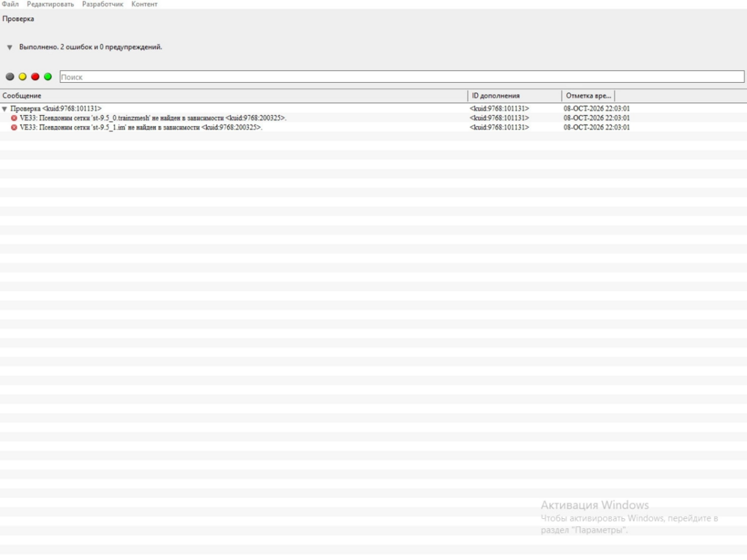
Task: Select the Проверка <kuid:9768:101131> row text
Action: point(56,108)
